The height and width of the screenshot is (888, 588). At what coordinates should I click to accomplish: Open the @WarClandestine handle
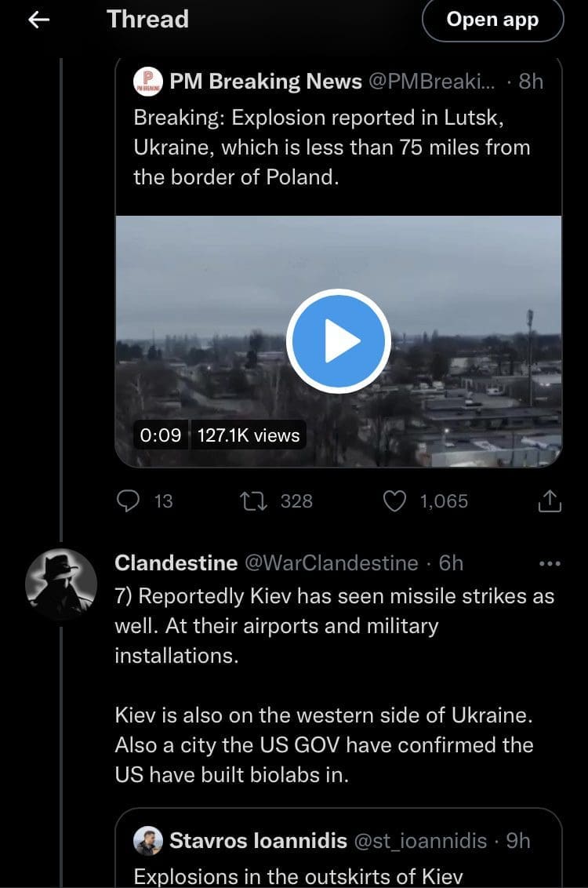(332, 563)
